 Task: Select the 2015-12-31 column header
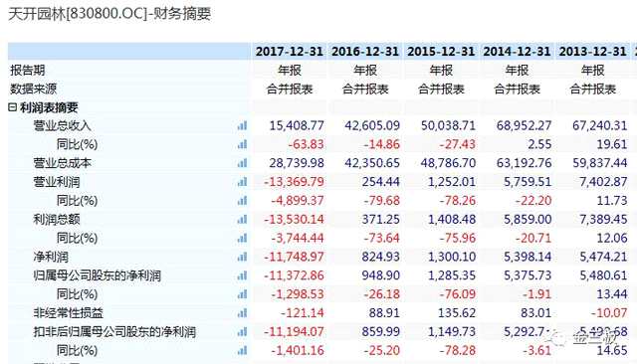(441, 52)
